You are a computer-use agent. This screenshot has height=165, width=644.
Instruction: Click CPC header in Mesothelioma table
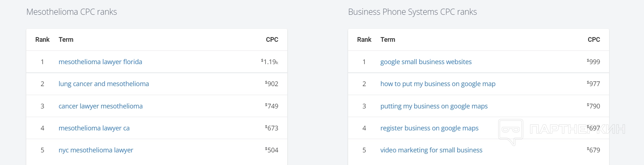[272, 40]
